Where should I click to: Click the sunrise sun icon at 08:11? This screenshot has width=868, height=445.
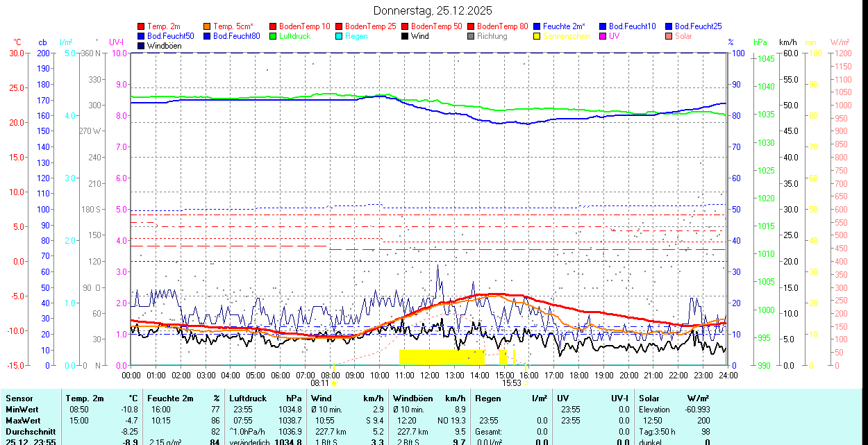pyautogui.click(x=334, y=383)
